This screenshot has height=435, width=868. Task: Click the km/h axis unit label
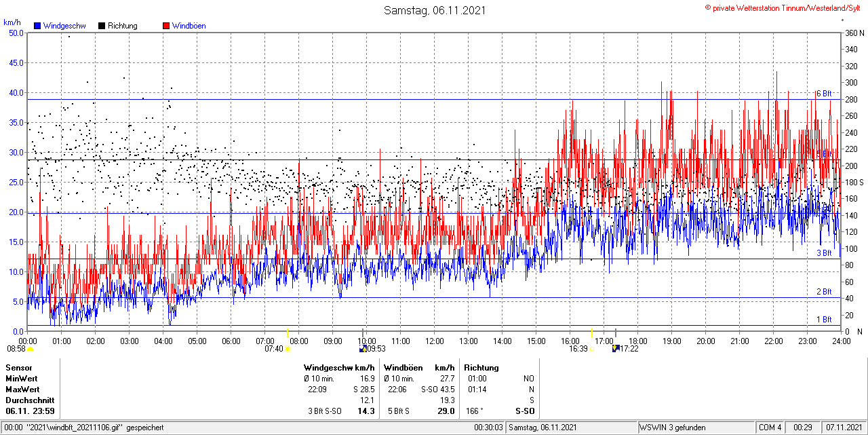tap(12, 22)
